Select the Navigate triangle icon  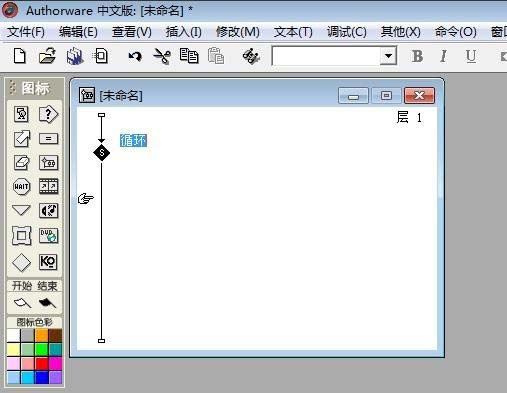(x=21, y=210)
